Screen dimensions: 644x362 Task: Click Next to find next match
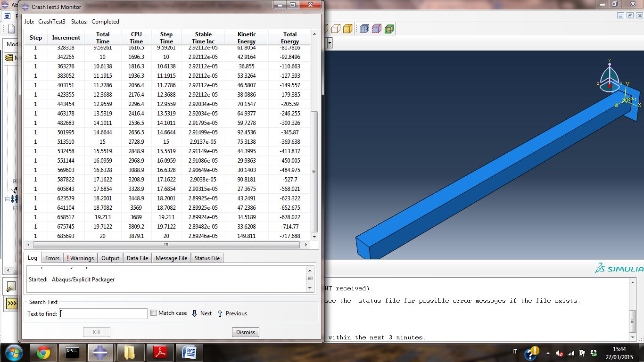[x=202, y=313]
